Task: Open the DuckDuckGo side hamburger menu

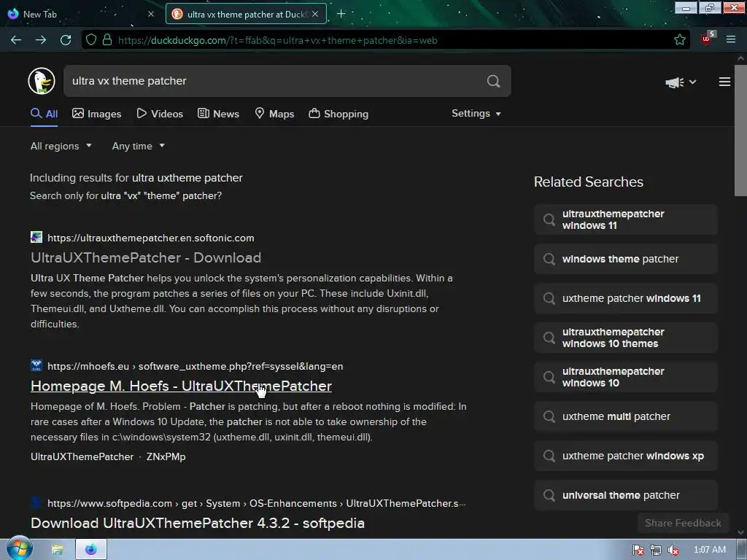Action: coord(724,82)
